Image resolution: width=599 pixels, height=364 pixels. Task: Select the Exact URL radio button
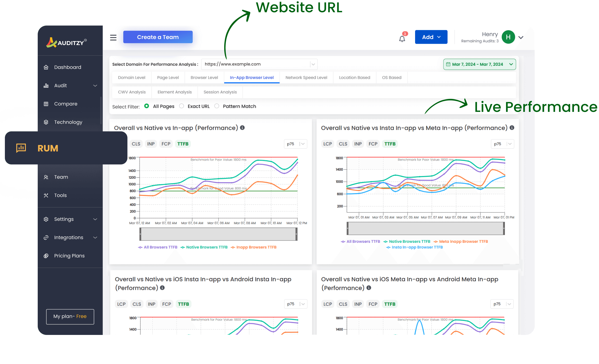tap(181, 106)
